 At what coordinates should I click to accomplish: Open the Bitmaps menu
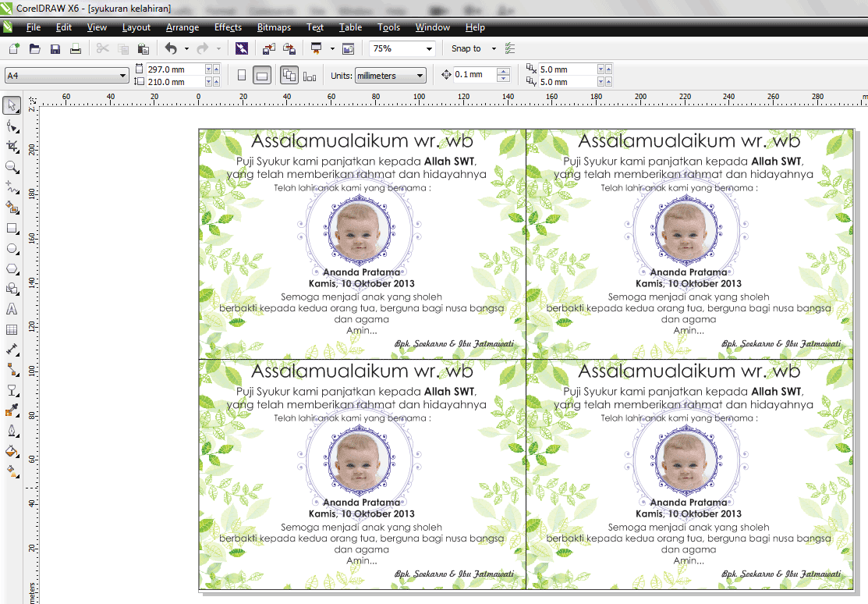coord(274,27)
